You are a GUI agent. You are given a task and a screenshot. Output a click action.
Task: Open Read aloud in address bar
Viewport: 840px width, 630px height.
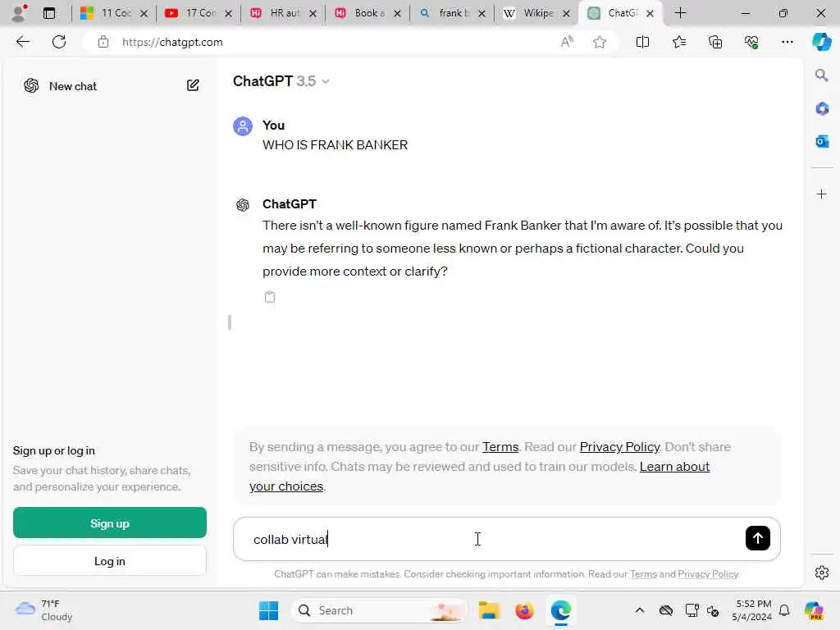coord(567,42)
